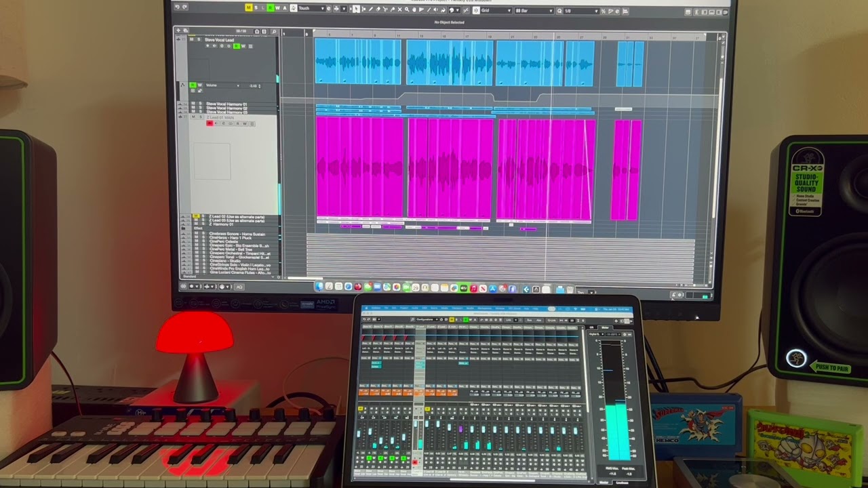Solo the Z Lead 01 MAIN track
The image size is (868, 488).
point(201,117)
